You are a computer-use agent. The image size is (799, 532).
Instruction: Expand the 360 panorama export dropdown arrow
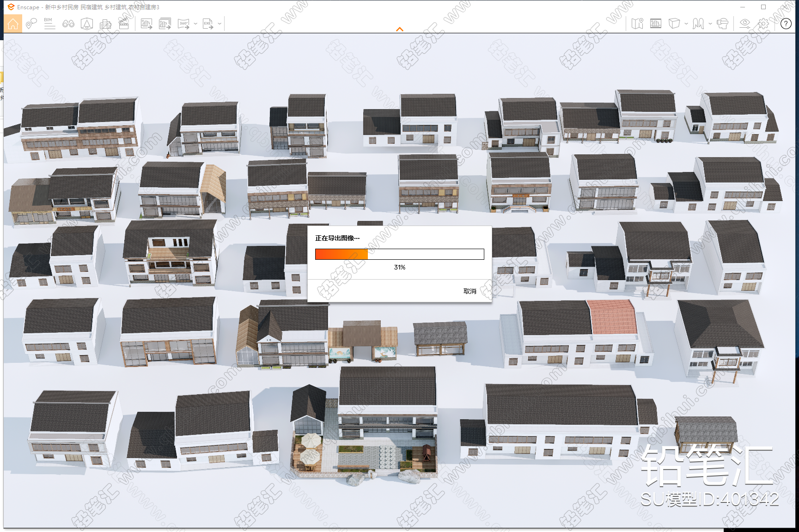tap(195, 24)
